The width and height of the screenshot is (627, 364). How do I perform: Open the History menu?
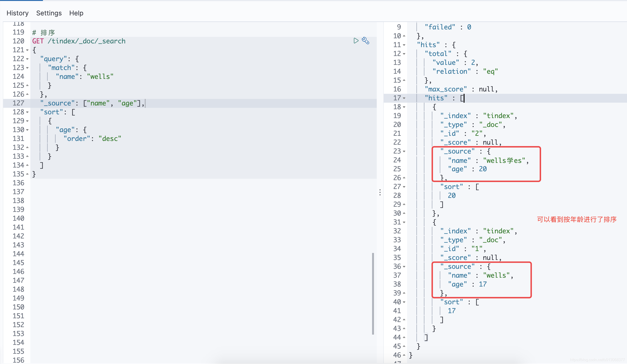tap(18, 13)
